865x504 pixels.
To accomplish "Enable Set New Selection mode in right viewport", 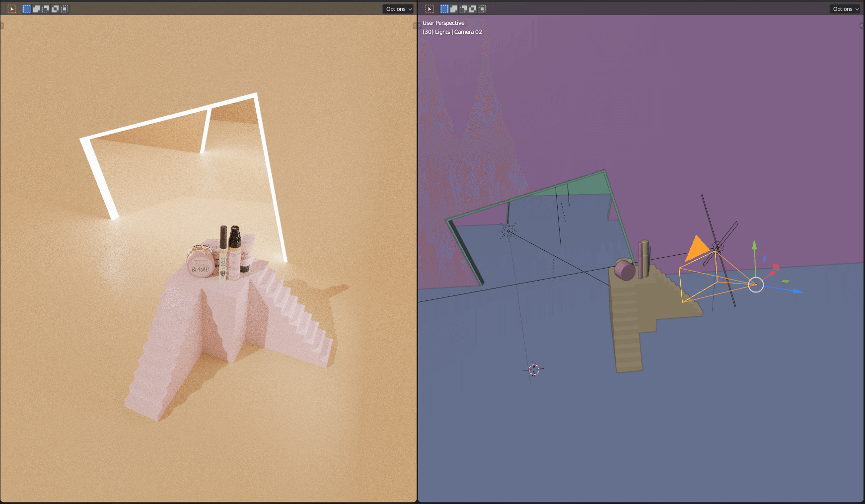I will (444, 9).
